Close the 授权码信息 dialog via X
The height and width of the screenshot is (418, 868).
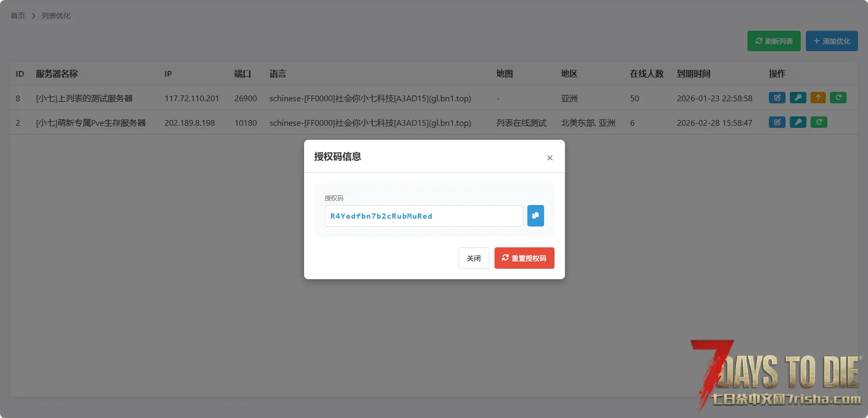[549, 158]
